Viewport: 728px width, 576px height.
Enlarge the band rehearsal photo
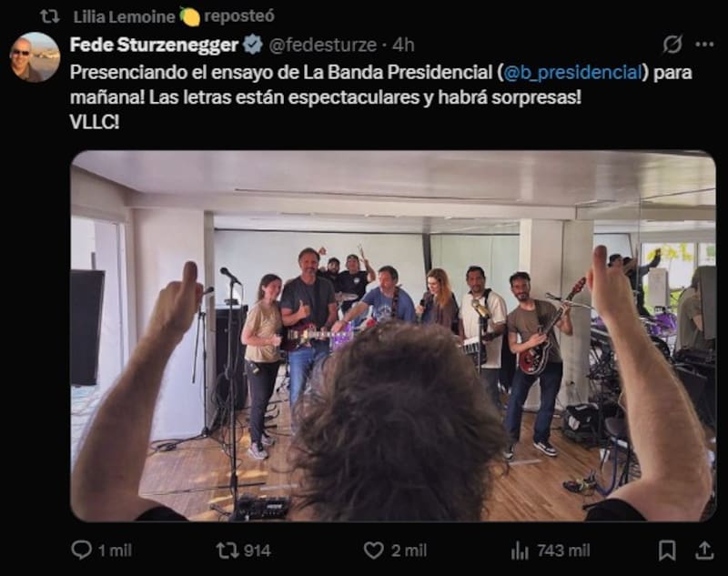[x=393, y=335]
